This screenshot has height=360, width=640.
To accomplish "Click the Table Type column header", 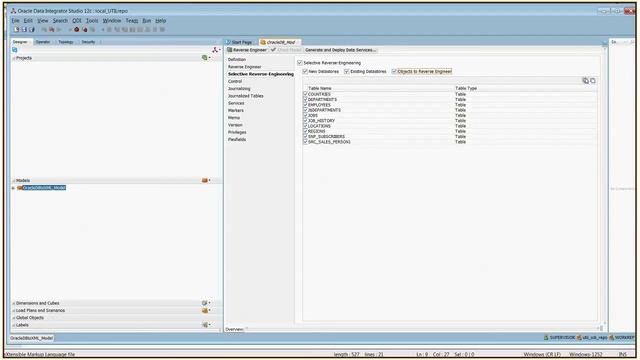I will point(466,88).
